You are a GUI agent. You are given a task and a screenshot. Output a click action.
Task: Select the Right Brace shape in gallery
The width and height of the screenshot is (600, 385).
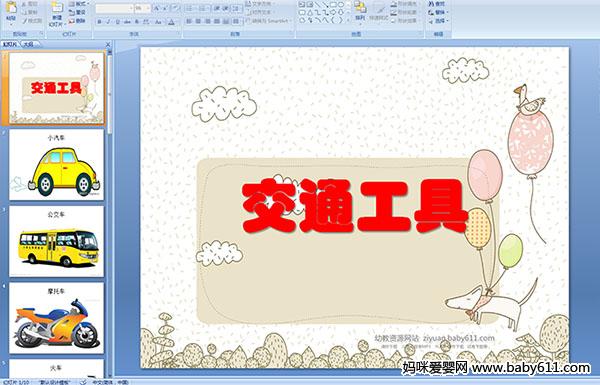click(x=340, y=20)
